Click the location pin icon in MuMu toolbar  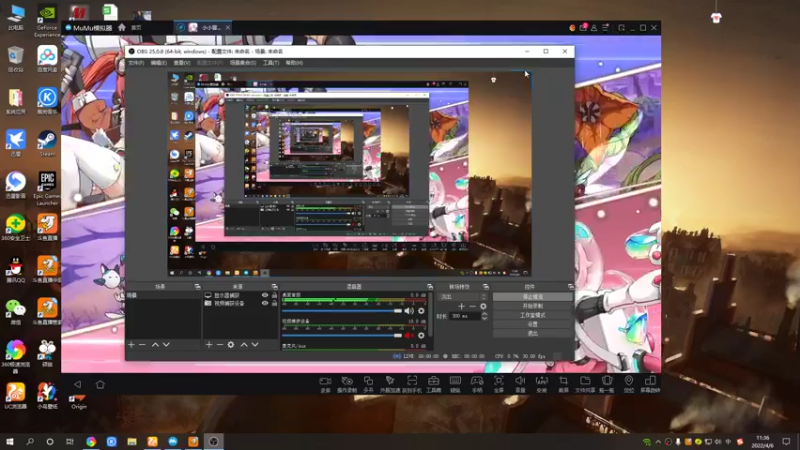629,381
